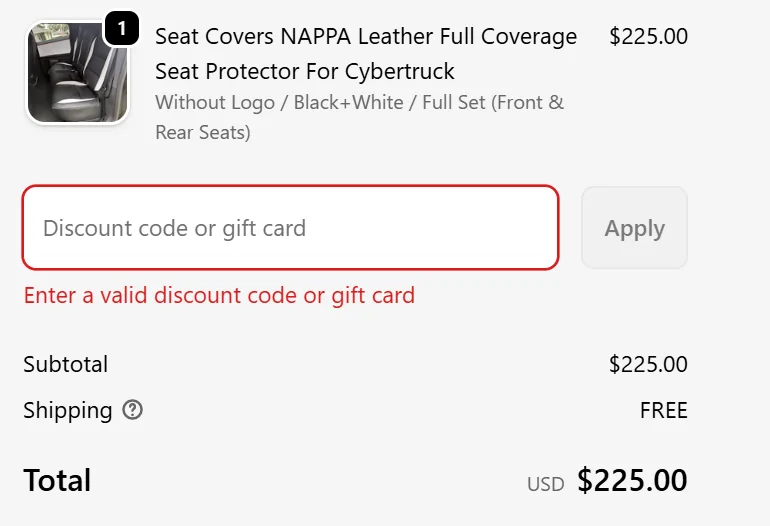770x526 pixels.
Task: Click the bold Total label
Action: pyautogui.click(x=57, y=480)
